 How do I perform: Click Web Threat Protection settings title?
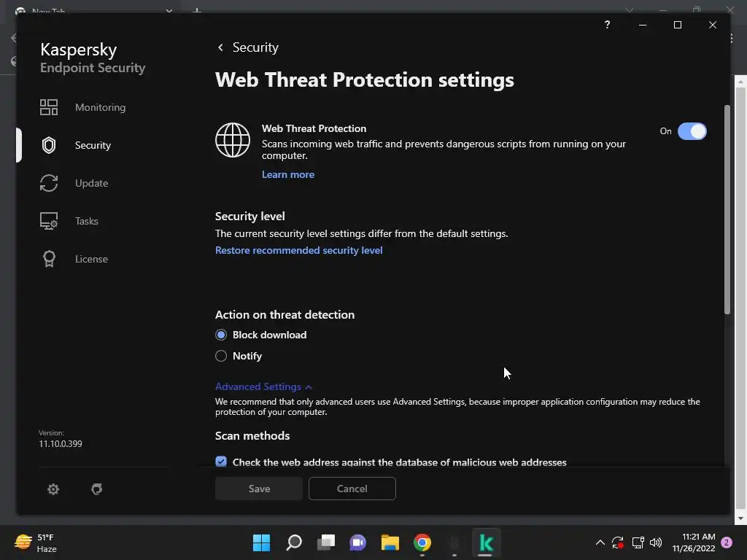click(365, 80)
